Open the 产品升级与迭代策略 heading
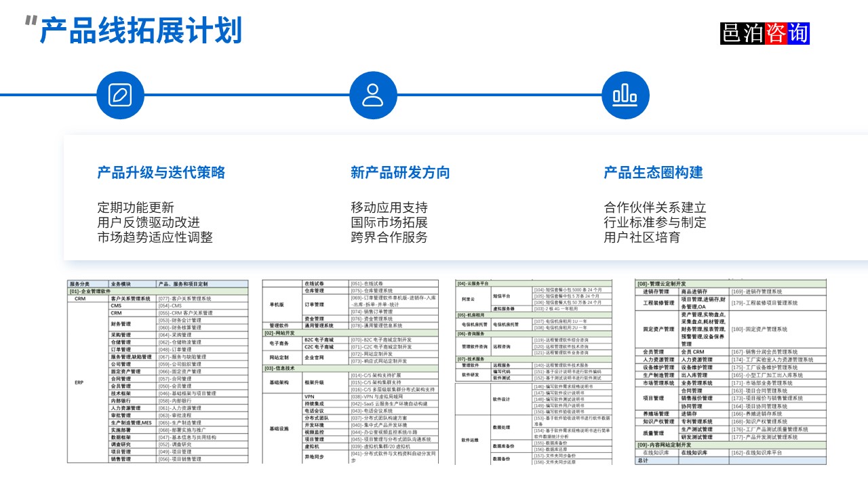 pos(161,173)
